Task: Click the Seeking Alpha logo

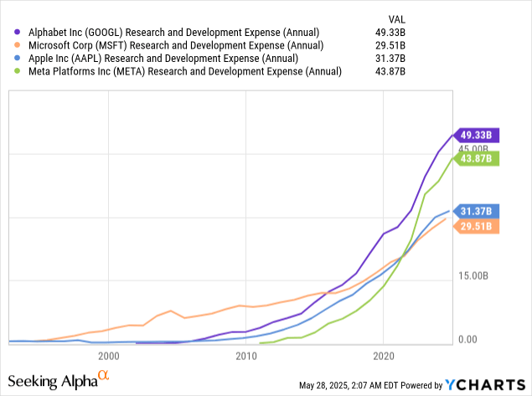Action: [x=59, y=380]
